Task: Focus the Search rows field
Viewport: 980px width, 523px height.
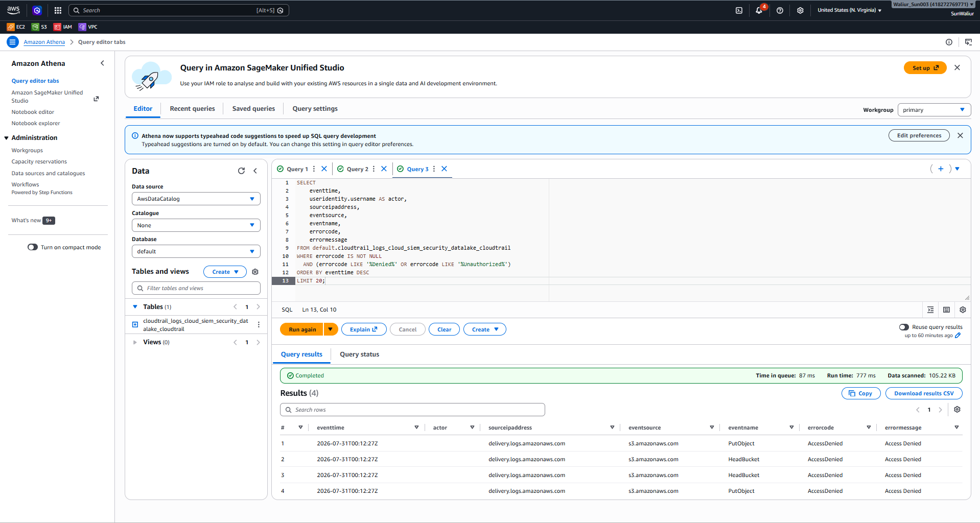Action: coord(412,410)
